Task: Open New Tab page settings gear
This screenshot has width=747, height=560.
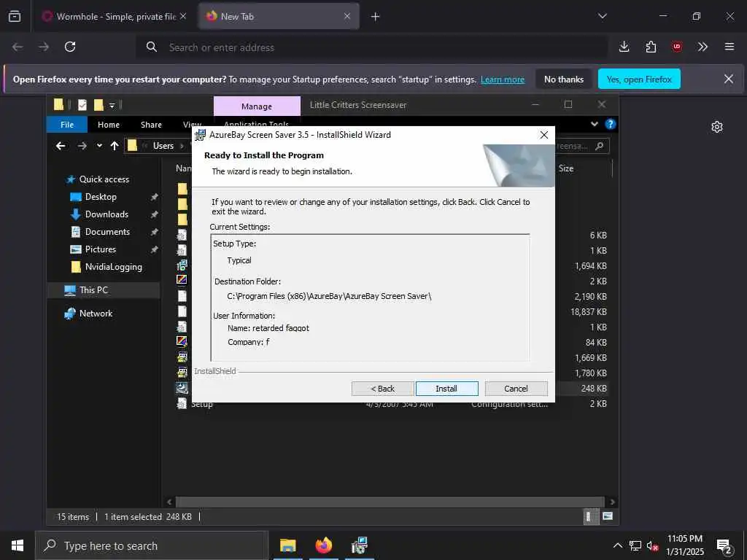Action: (x=717, y=127)
